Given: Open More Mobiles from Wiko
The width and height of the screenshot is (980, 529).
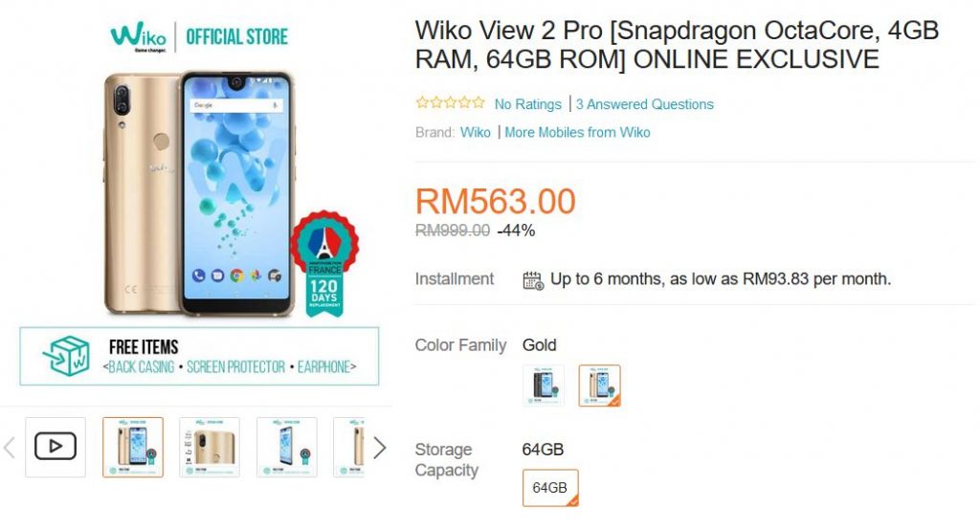Looking at the screenshot, I should coord(577,132).
